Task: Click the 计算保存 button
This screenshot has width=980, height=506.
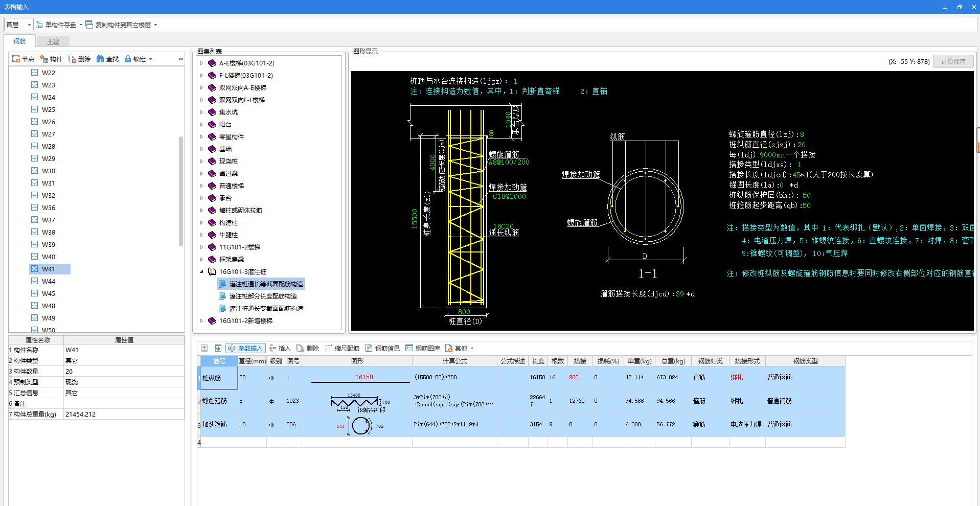Action: click(953, 61)
